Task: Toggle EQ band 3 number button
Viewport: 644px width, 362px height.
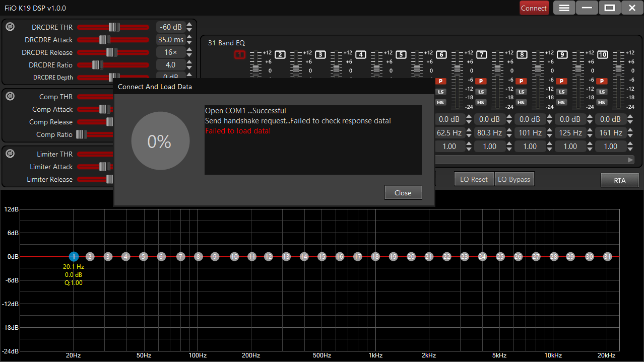Action: [x=320, y=55]
